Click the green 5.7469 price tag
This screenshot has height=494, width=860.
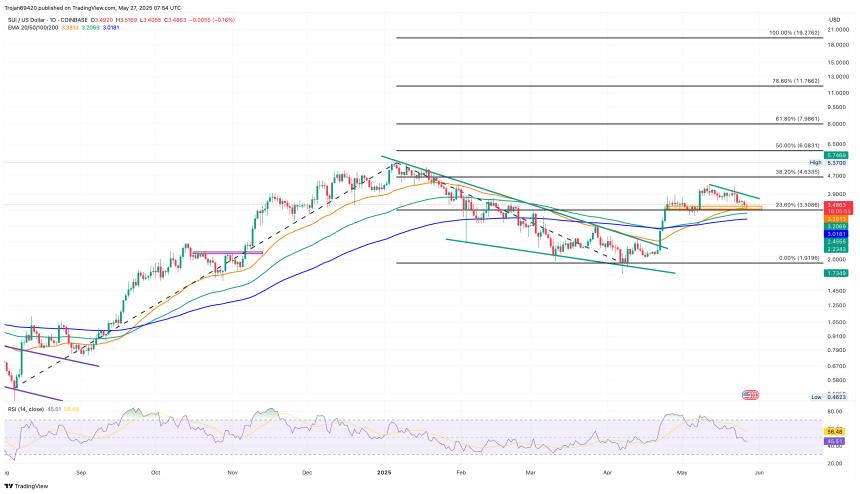[x=836, y=155]
